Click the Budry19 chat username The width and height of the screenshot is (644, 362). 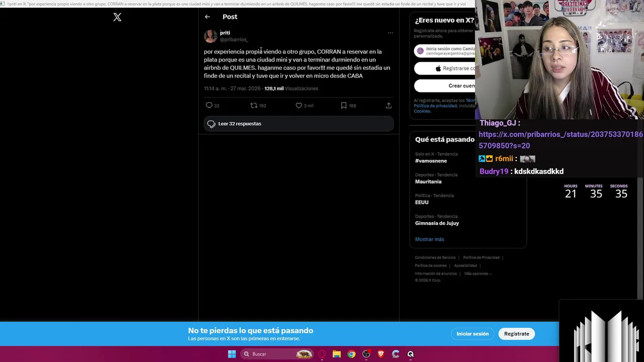[x=494, y=171]
